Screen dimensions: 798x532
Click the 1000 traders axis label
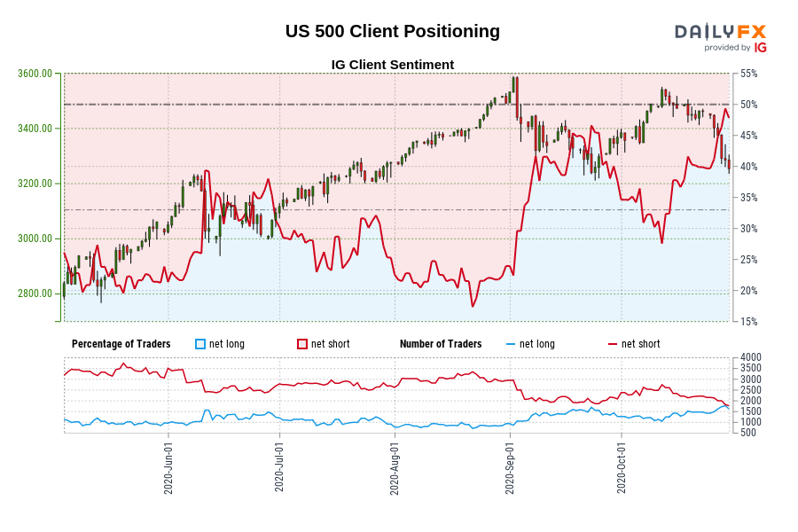tap(751, 422)
